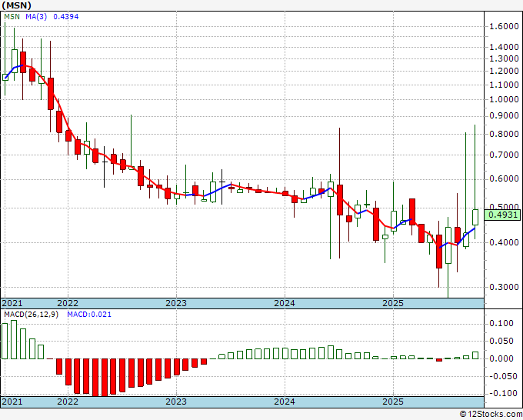Click the -0.050 MACD axis label
This screenshot has width=523, height=420.
click(x=501, y=376)
